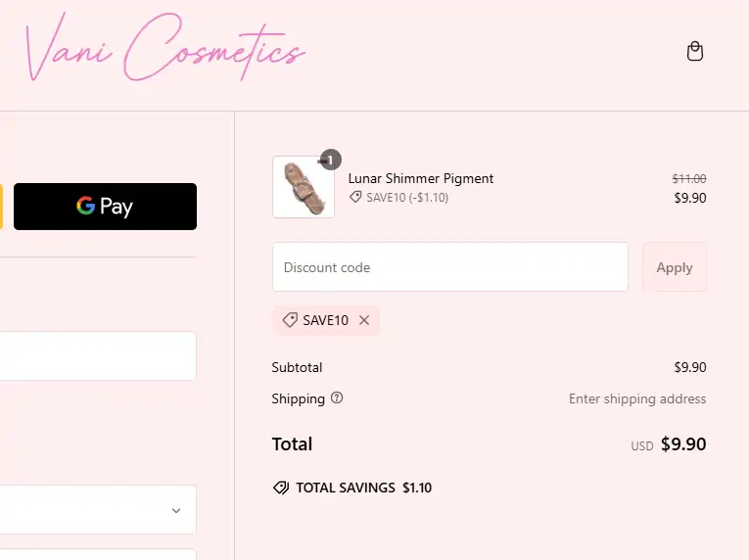Pay with Google Pay
749x560 pixels.
[105, 207]
